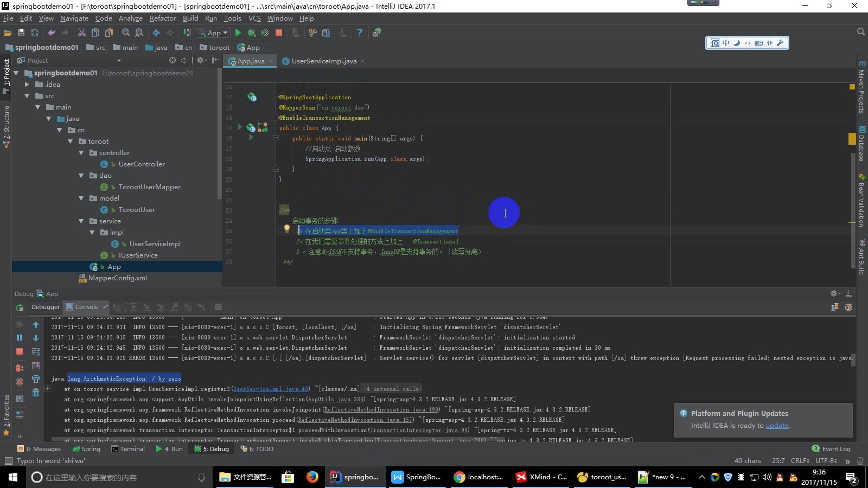
Task: Open the VCS menu
Action: [254, 18]
